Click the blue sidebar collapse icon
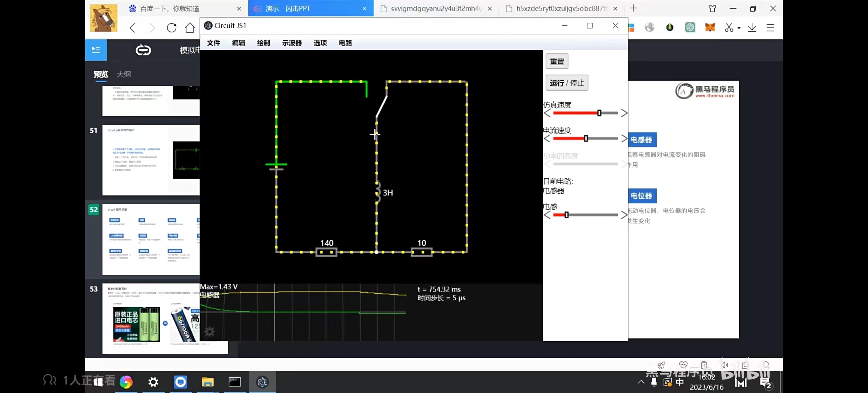The height and width of the screenshot is (393, 868). (96, 50)
